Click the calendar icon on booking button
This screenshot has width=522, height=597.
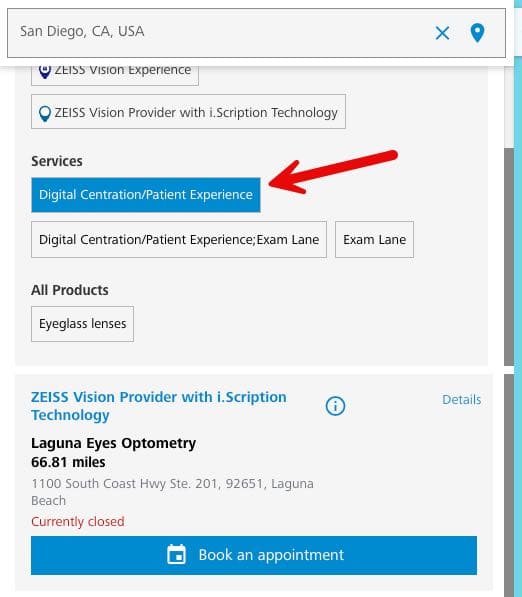pos(177,554)
